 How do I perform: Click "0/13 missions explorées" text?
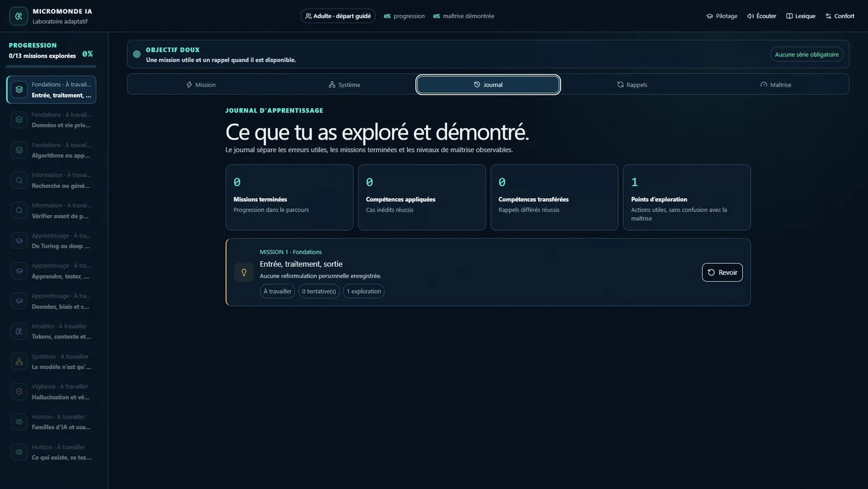42,56
